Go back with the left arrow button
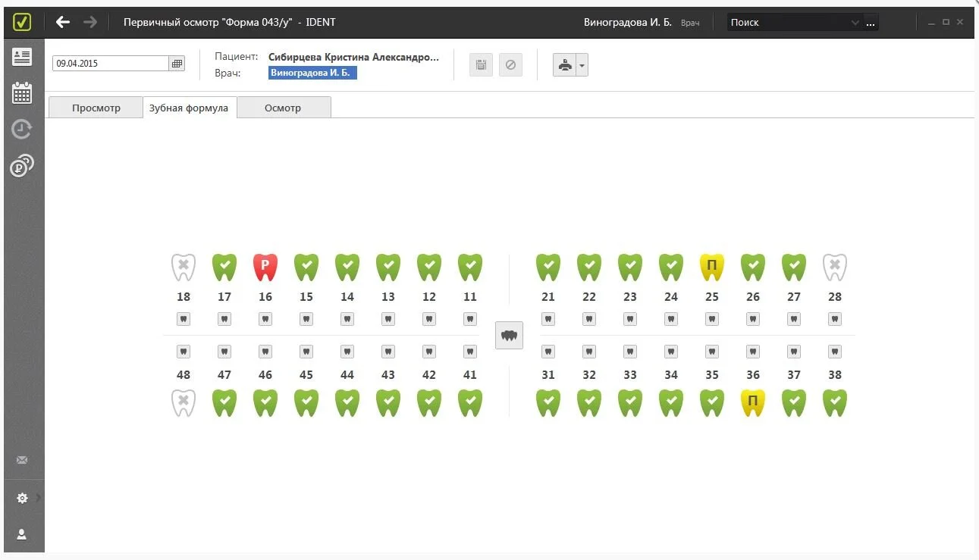The image size is (979, 560). (x=63, y=22)
